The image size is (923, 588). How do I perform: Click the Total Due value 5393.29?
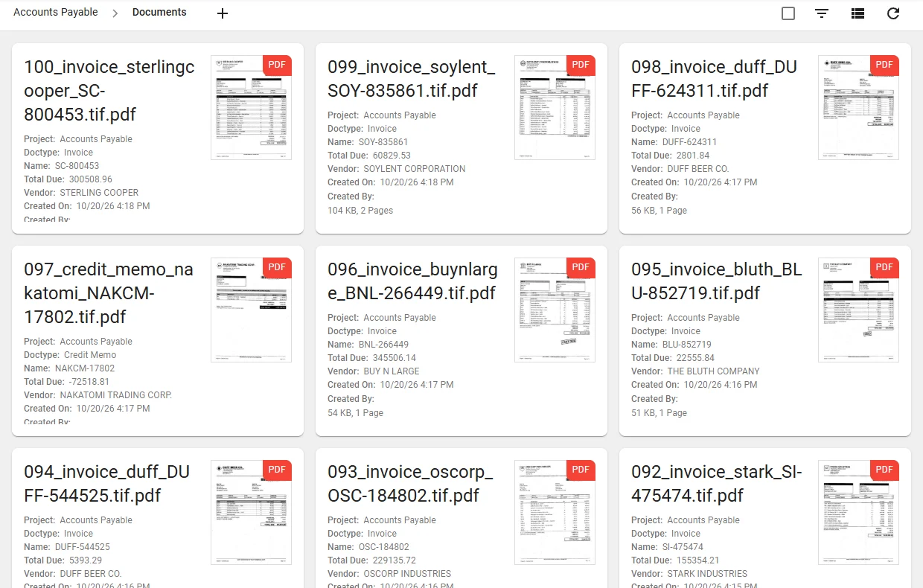click(85, 560)
